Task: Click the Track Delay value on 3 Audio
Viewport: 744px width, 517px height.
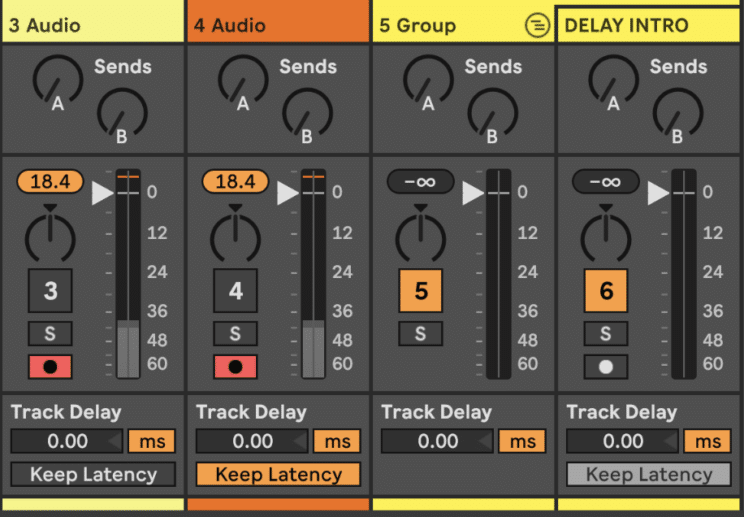Action: coord(67,441)
